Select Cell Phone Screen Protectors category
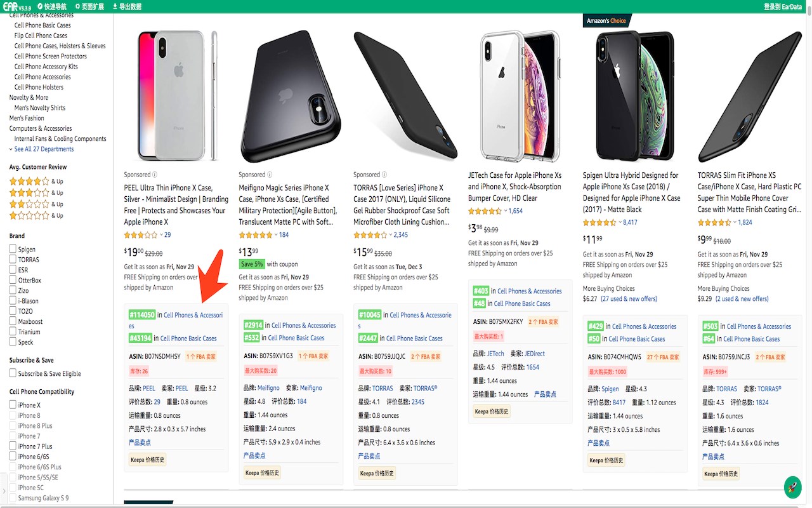 51,57
